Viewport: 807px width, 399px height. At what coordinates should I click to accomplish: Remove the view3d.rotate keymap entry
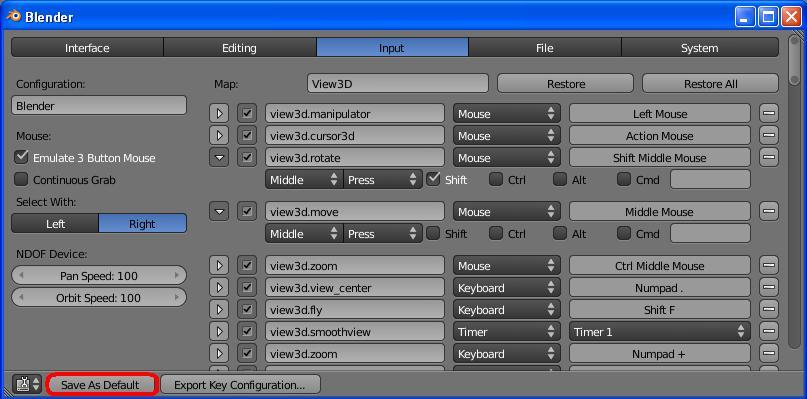pos(768,157)
